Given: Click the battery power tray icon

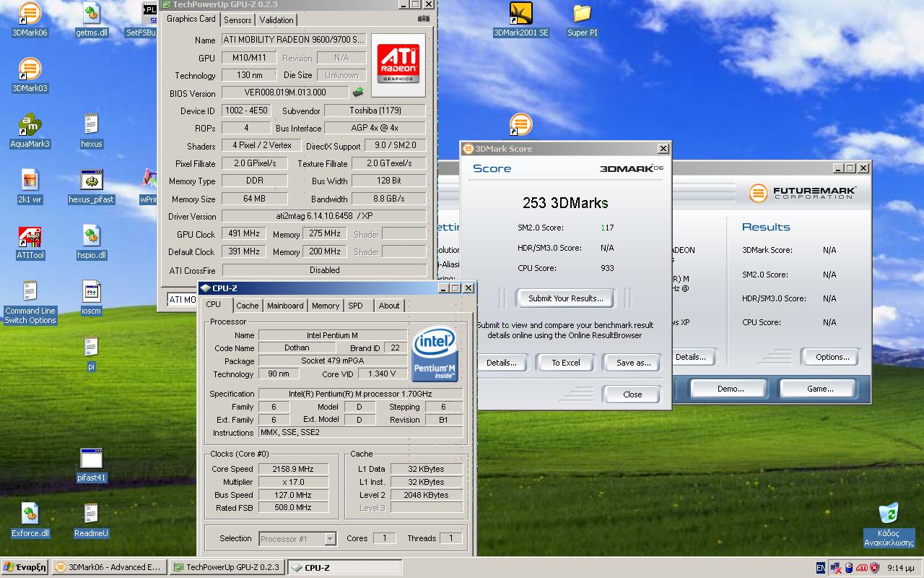Looking at the screenshot, I should pyautogui.click(x=849, y=568).
